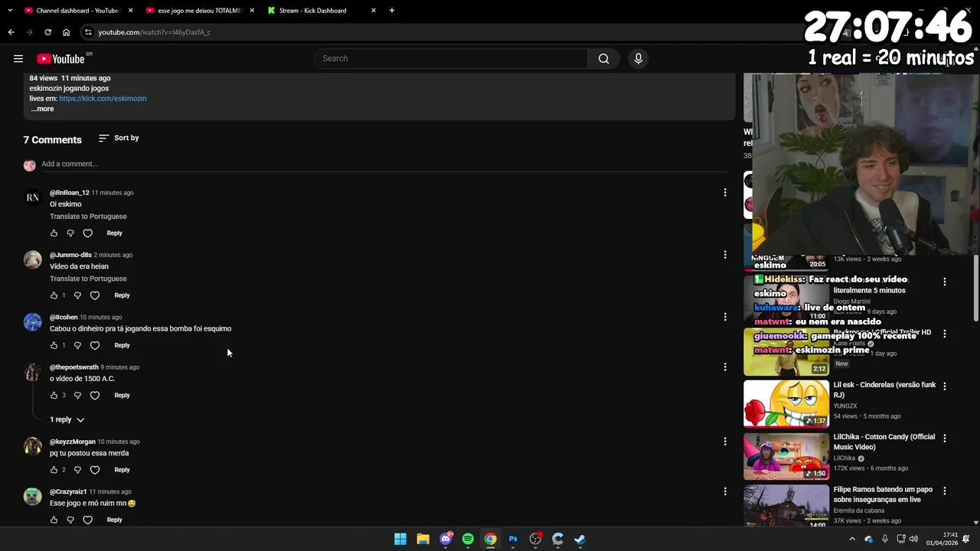Expand the '1 reply' thread

(x=67, y=420)
